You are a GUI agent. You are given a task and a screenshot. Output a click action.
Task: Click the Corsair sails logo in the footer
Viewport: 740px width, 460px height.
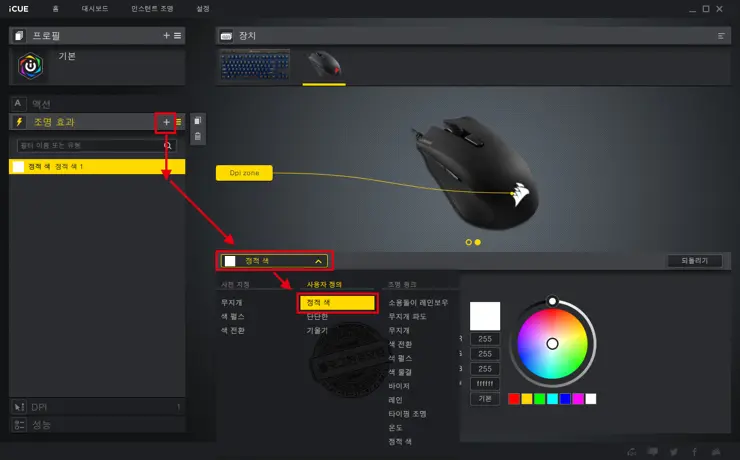click(716, 452)
